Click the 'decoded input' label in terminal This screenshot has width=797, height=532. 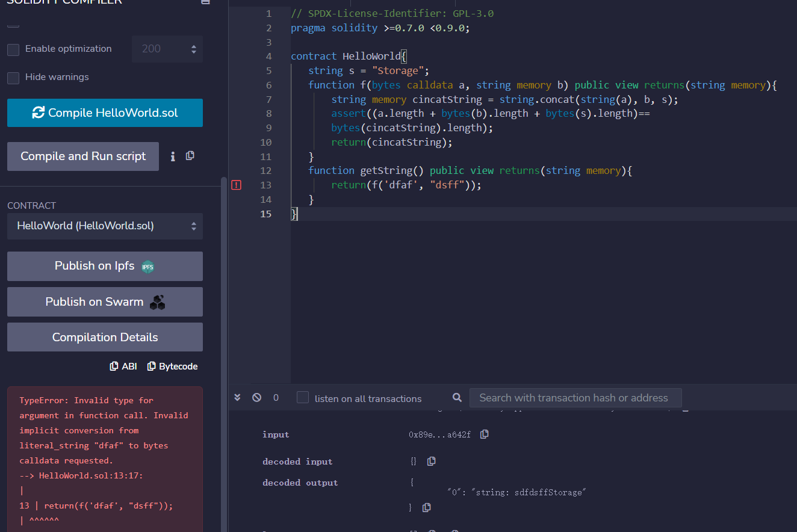pyautogui.click(x=297, y=462)
